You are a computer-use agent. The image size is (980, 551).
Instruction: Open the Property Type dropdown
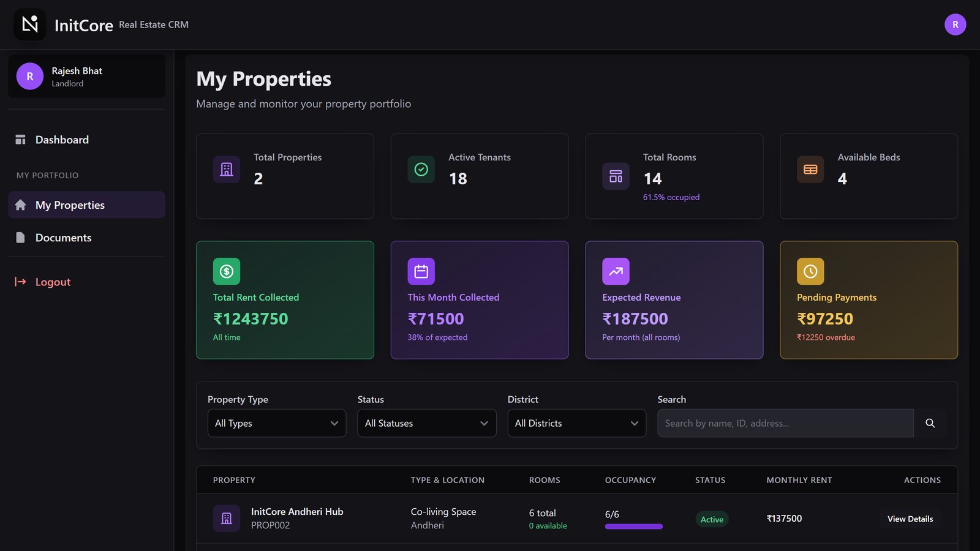coord(277,423)
